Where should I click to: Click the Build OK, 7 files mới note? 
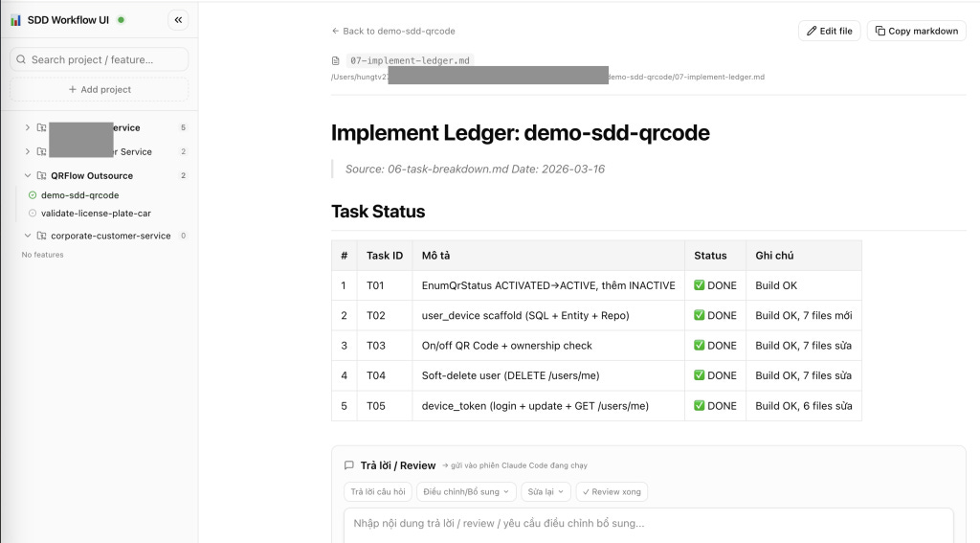coord(804,315)
